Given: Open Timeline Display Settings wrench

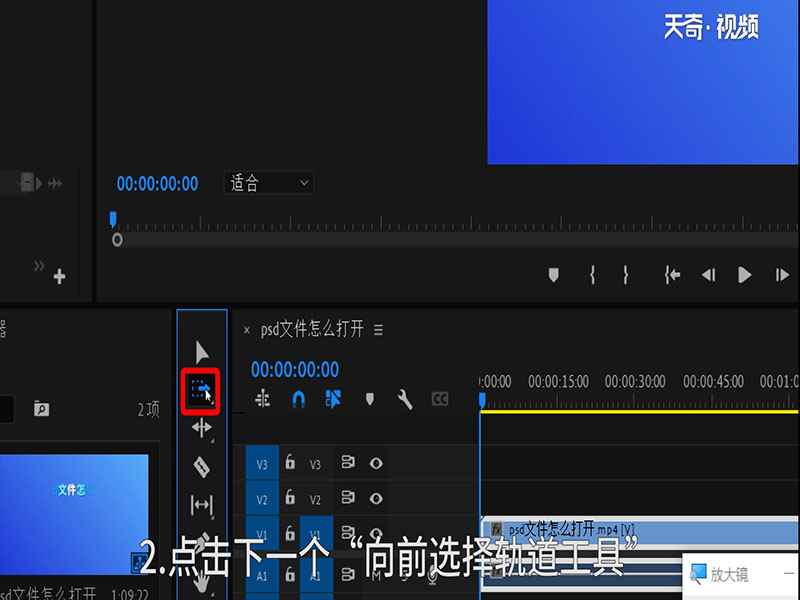Looking at the screenshot, I should coord(405,397).
